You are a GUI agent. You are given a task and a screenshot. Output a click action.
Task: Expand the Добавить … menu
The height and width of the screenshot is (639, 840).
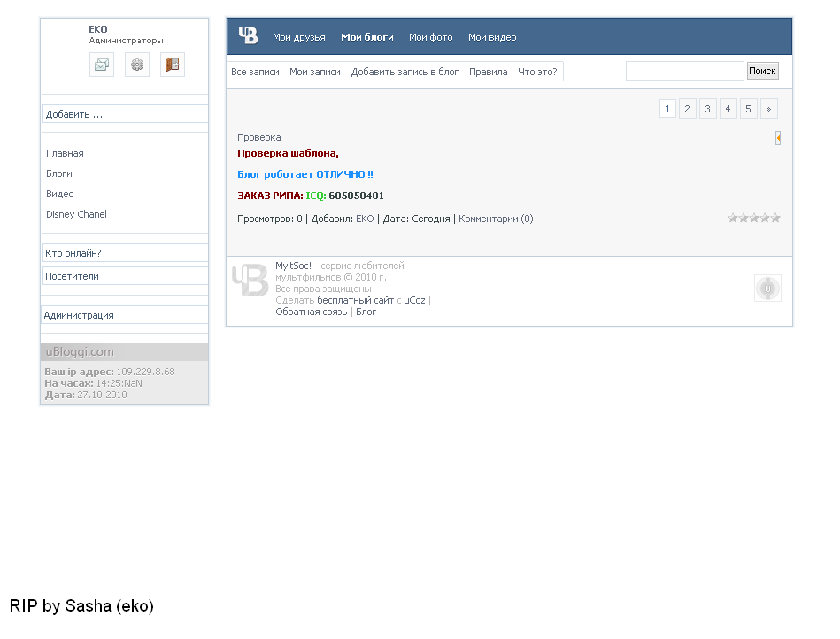click(125, 114)
